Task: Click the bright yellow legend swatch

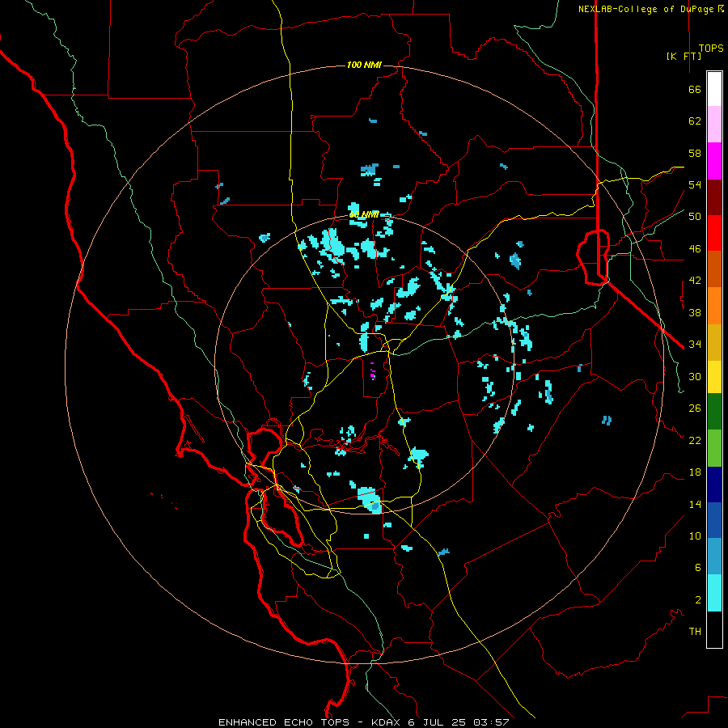Action: [x=714, y=377]
